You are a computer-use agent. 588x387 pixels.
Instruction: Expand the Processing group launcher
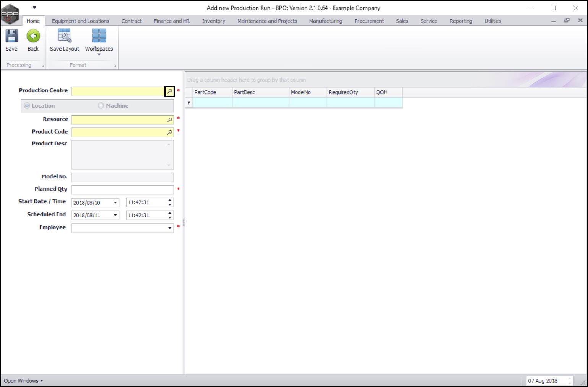point(43,66)
